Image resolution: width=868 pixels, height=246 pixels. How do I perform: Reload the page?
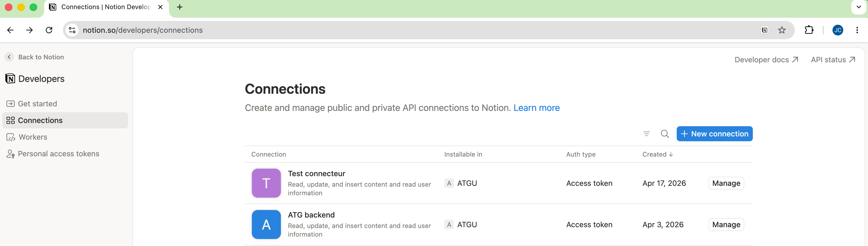click(49, 30)
